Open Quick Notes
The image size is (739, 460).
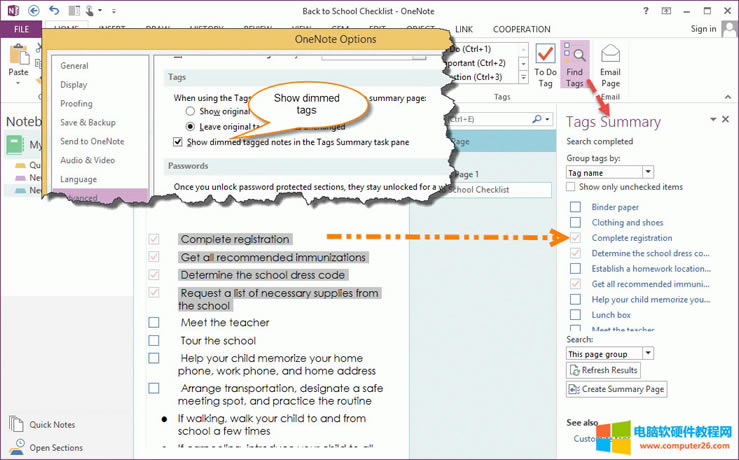[x=52, y=425]
